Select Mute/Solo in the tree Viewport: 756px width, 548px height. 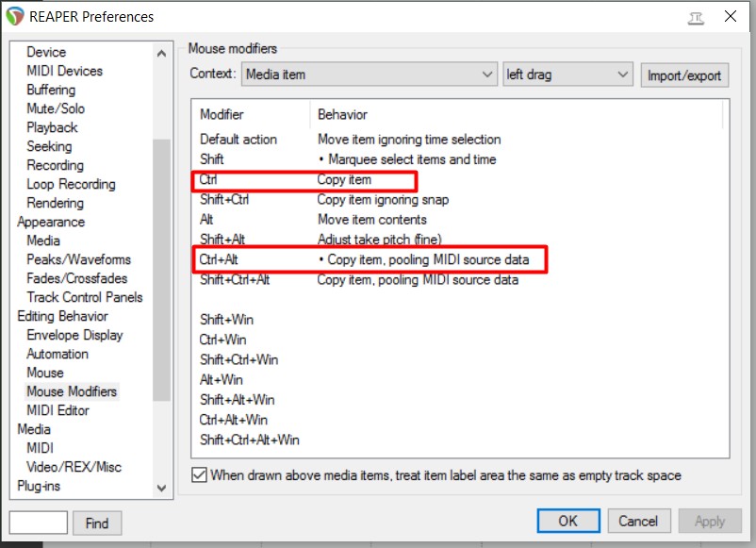click(56, 108)
